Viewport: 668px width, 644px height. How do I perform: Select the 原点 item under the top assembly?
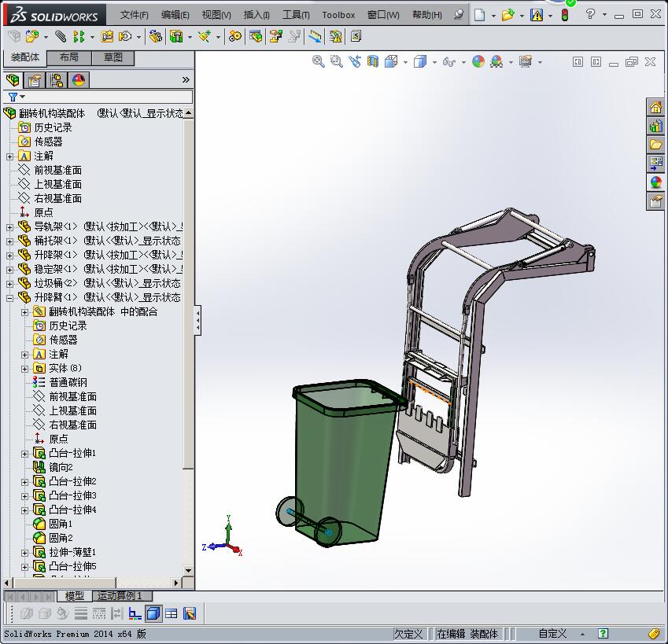(43, 212)
